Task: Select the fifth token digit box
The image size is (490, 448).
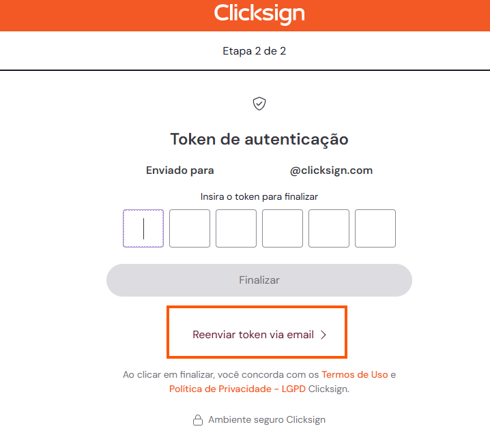Action: click(329, 228)
